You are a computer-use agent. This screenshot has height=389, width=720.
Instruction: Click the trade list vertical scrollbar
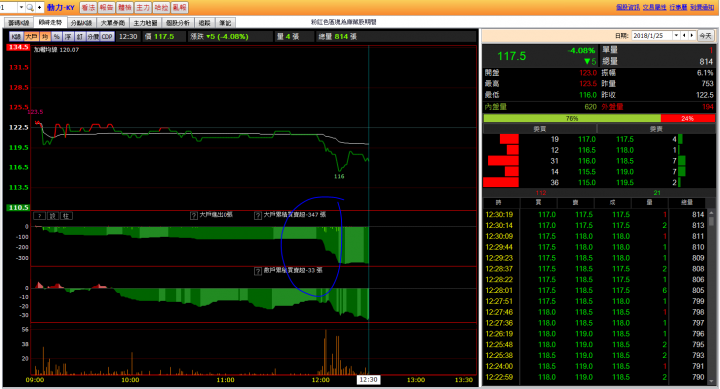(711, 296)
